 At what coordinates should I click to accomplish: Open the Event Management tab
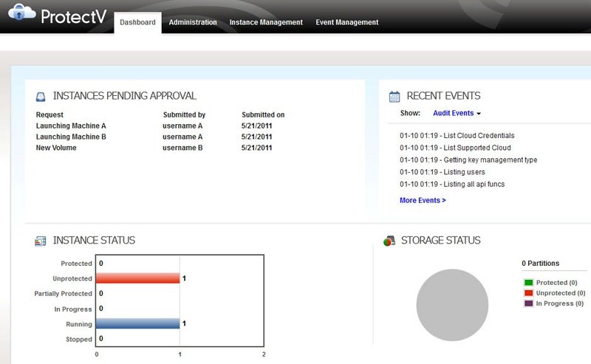pos(346,22)
